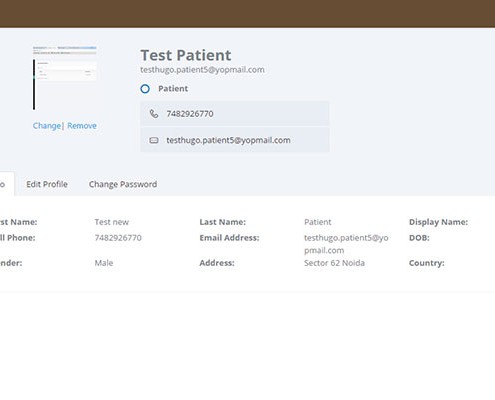This screenshot has width=495, height=400.
Task: Click the Patient role label
Action: pos(173,89)
